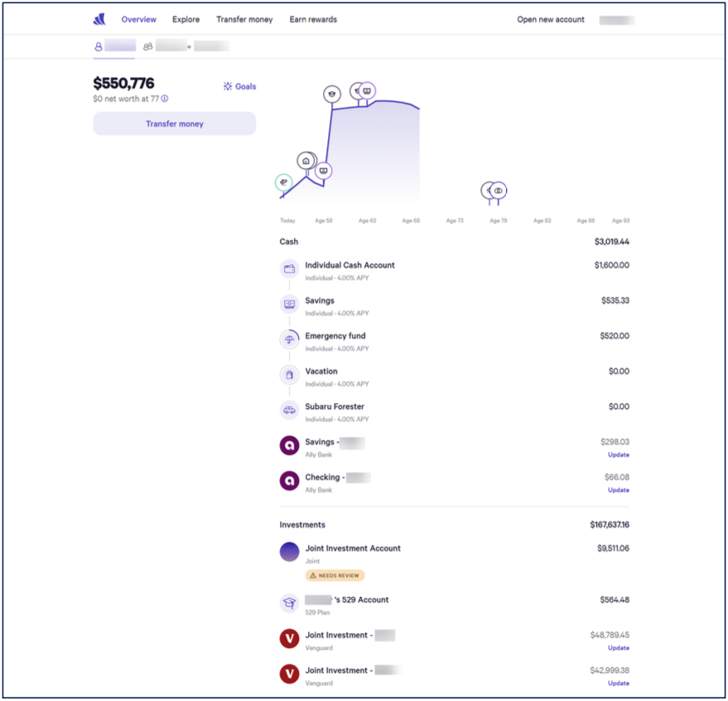Viewport: 728px width, 701px height.
Task: Click Vanguard logo for $42,999.38 account
Action: (289, 674)
